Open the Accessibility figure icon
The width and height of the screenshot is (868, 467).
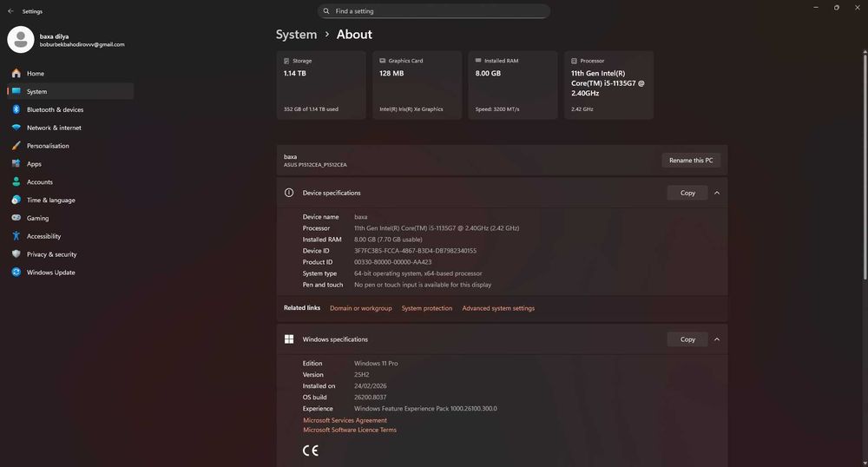tap(16, 236)
